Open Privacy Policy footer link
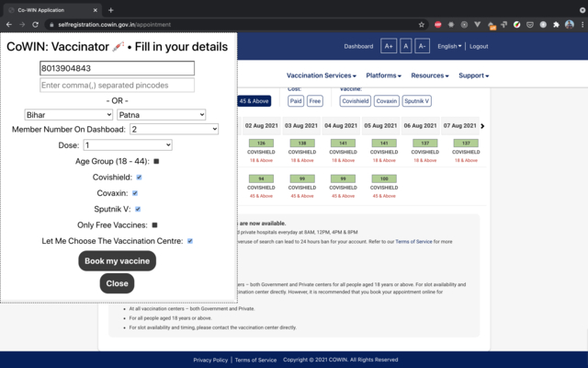The image size is (588, 368). pyautogui.click(x=210, y=360)
